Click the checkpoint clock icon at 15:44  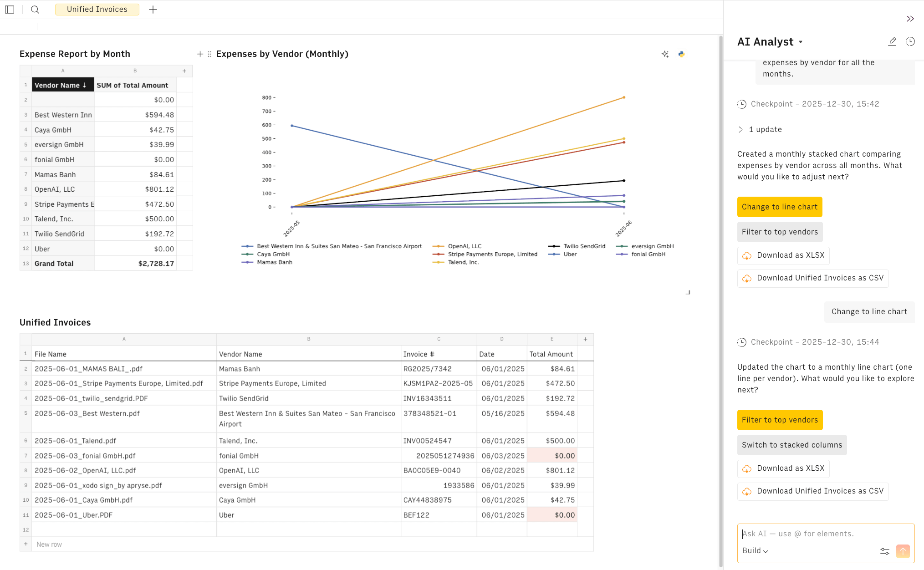click(741, 342)
